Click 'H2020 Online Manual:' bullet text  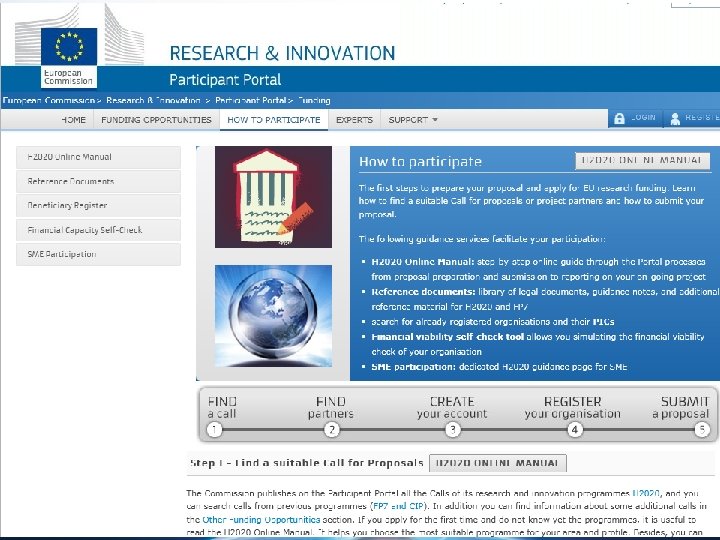click(422, 262)
